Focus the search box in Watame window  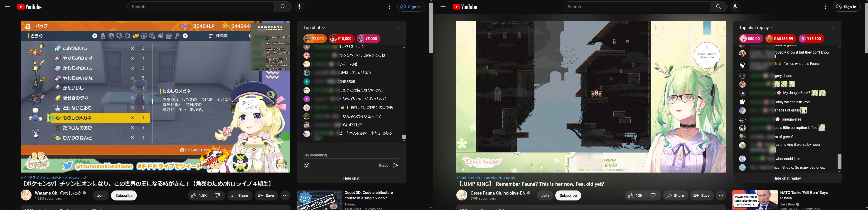pyautogui.click(x=201, y=7)
